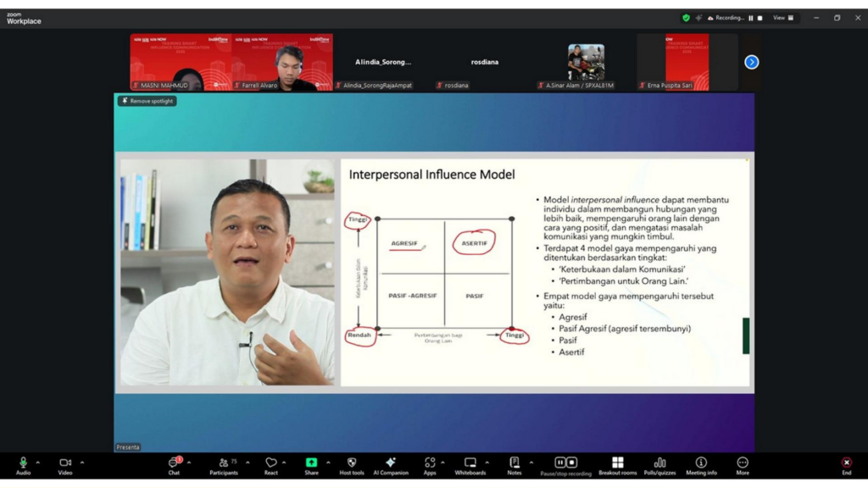The height and width of the screenshot is (488, 868).
Task: Open the React emoji menu
Action: 270,466
